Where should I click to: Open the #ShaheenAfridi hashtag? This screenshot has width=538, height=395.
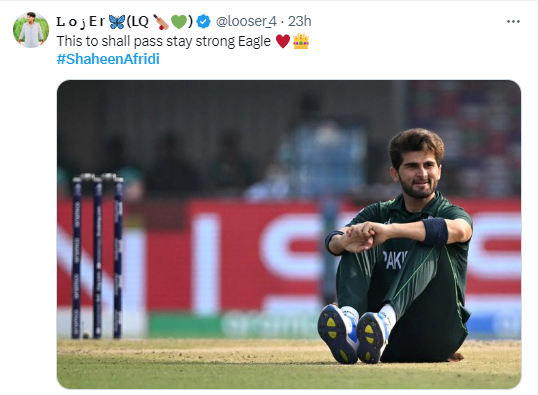[x=108, y=59]
